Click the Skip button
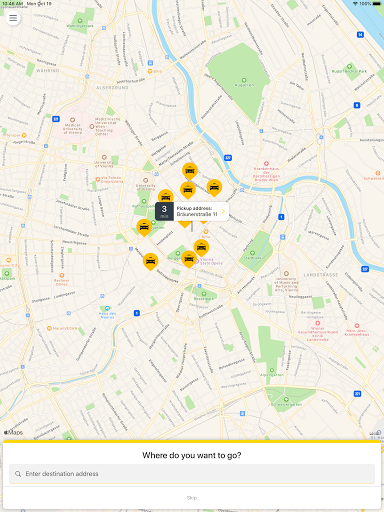The width and height of the screenshot is (384, 512). (x=192, y=498)
